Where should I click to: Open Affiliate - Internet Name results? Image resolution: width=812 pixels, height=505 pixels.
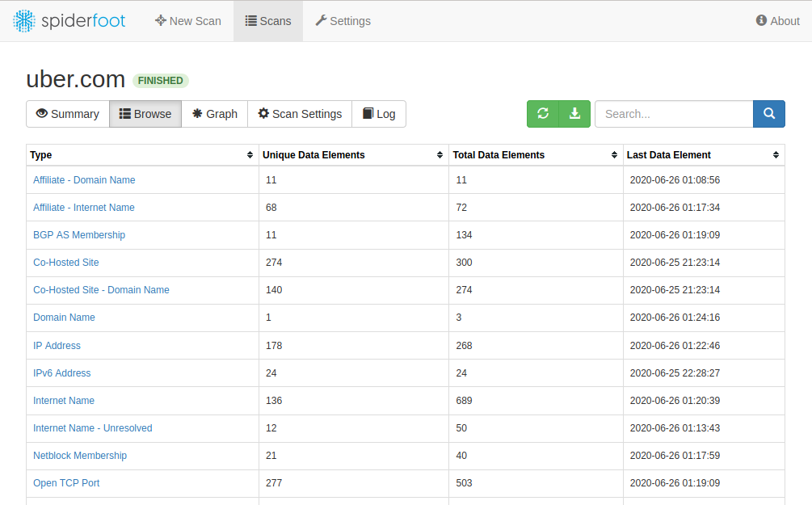(84, 207)
